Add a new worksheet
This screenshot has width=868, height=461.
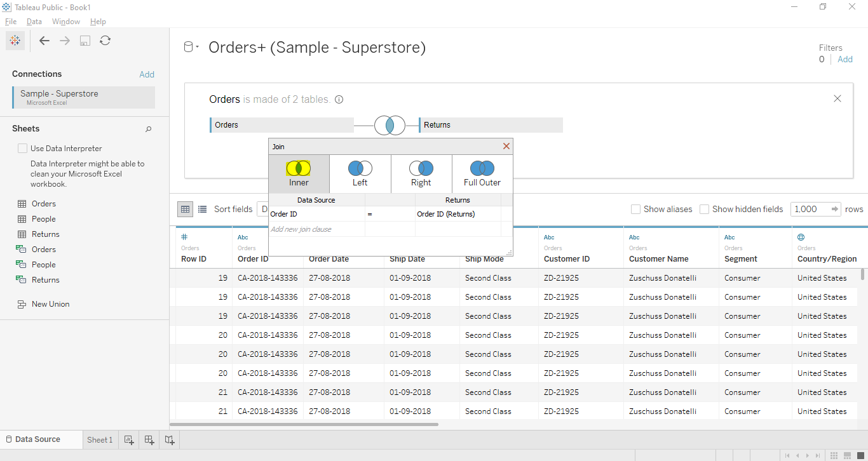(129, 439)
